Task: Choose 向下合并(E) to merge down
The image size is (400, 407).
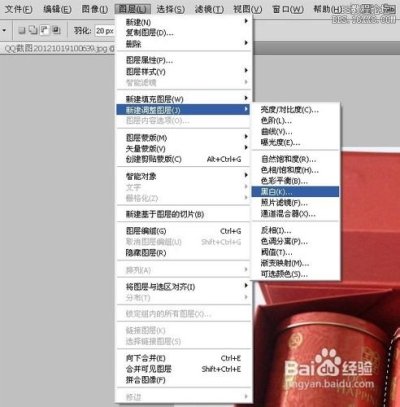Action: [x=184, y=358]
